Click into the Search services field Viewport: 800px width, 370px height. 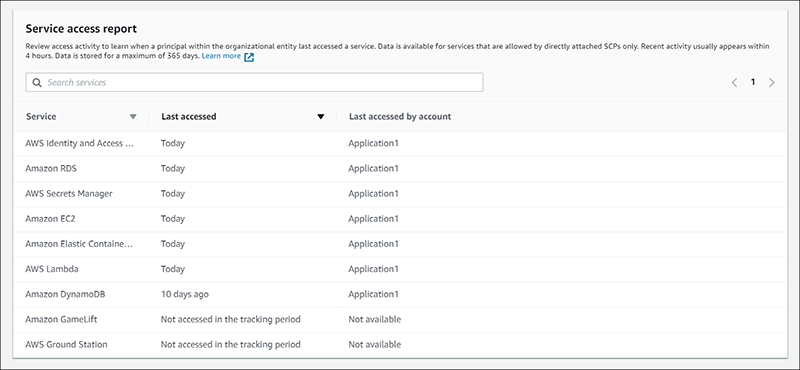(x=254, y=83)
